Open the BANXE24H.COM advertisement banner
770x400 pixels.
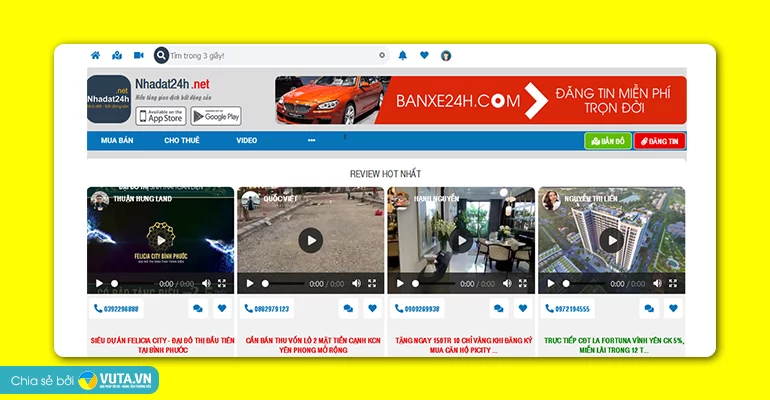click(481, 100)
